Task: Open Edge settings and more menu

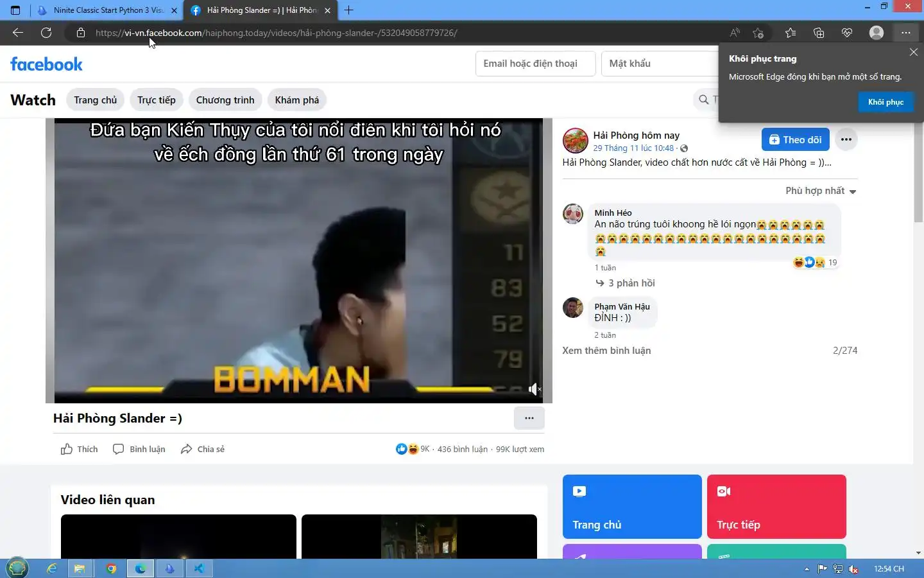Action: 905,33
